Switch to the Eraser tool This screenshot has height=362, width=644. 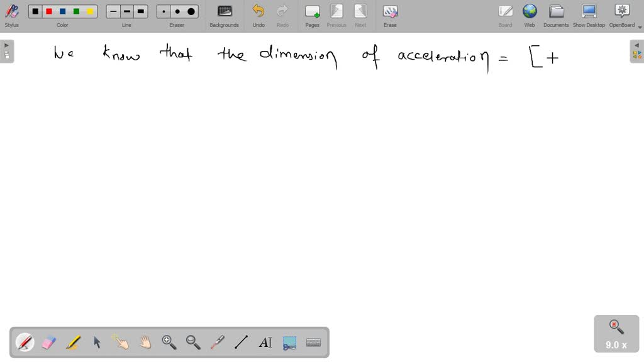(x=49, y=342)
